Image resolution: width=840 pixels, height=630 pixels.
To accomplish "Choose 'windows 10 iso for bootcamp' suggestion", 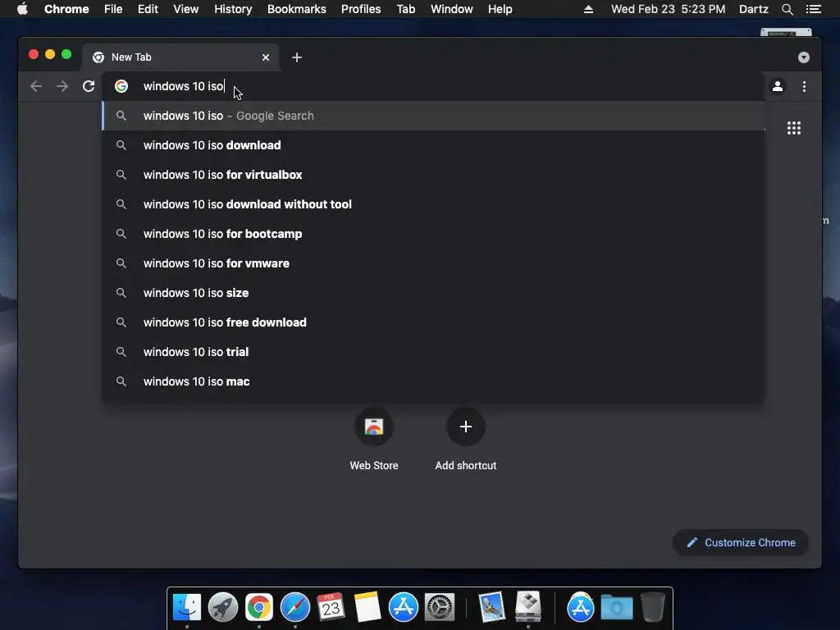I will click(433, 234).
